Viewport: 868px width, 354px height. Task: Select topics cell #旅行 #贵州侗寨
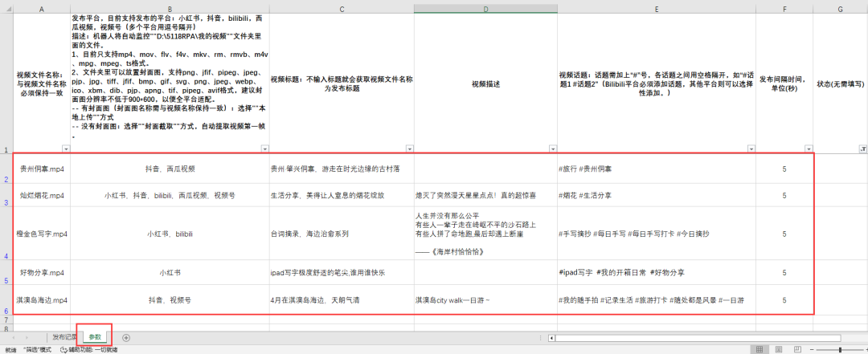pos(657,169)
